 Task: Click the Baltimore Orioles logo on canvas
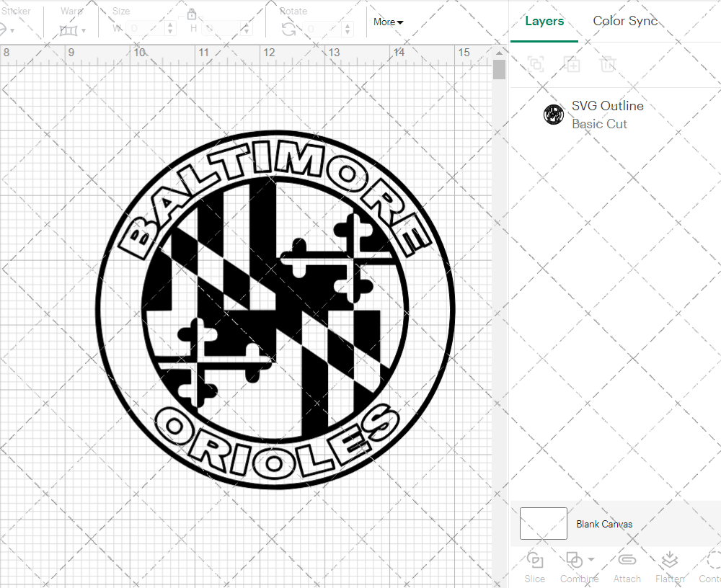275,310
